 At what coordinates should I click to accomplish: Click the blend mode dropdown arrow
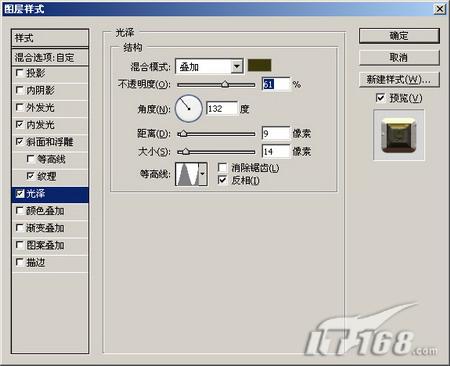(x=236, y=67)
